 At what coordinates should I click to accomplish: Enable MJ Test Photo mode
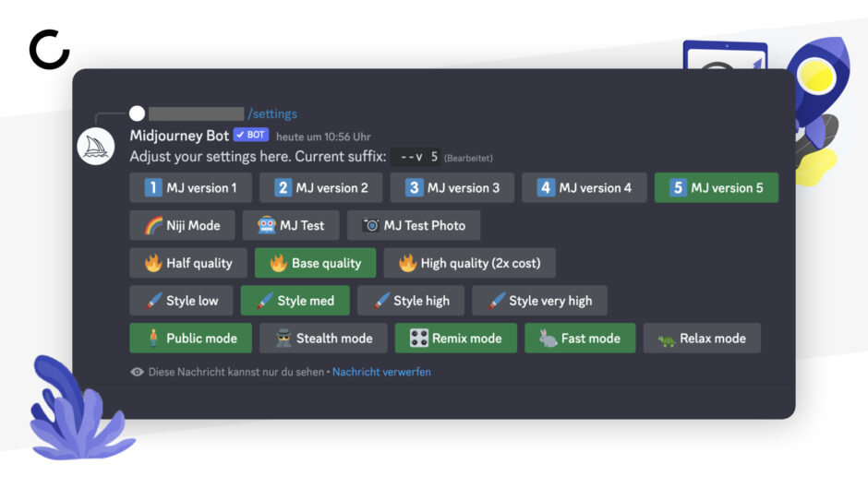coord(414,225)
